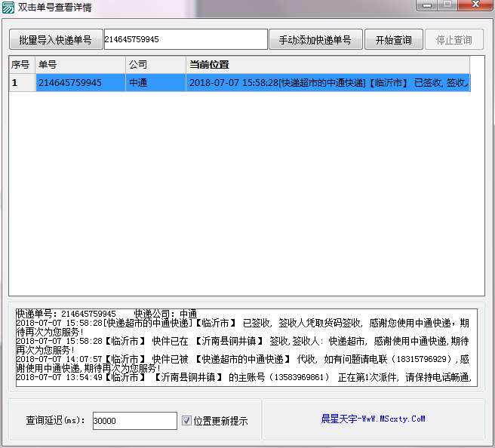Select row number 1 cell
This screenshot has width=495, height=448.
[x=21, y=82]
